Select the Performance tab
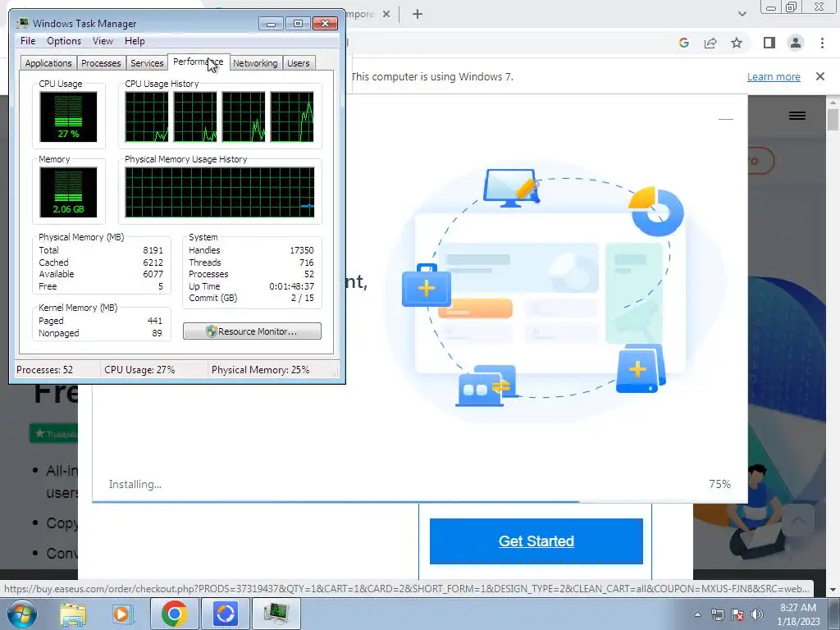Image resolution: width=840 pixels, height=630 pixels. pyautogui.click(x=199, y=62)
